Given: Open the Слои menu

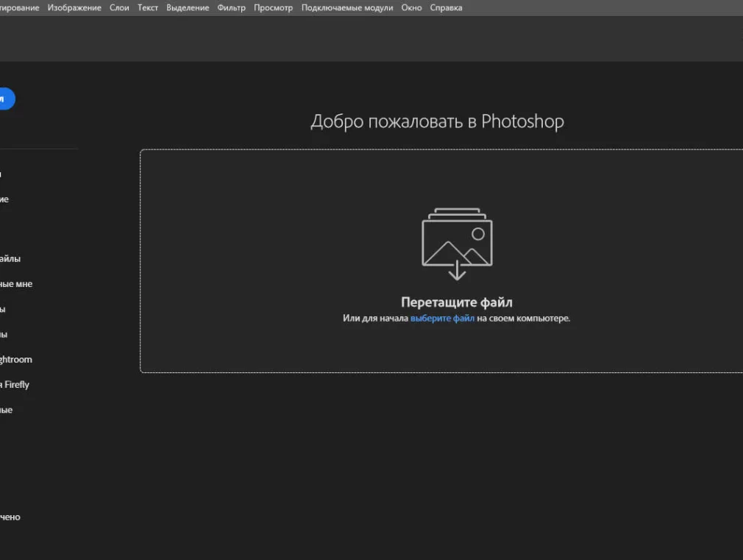Looking at the screenshot, I should 119,8.
